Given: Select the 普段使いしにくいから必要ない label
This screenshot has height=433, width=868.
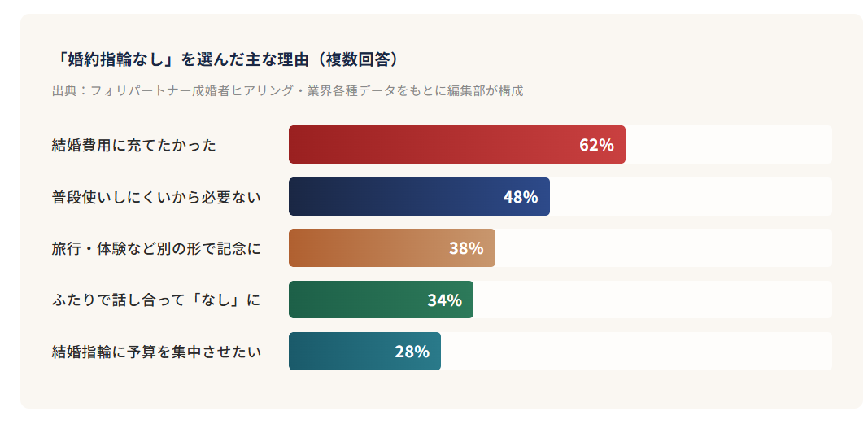Looking at the screenshot, I should (156, 197).
